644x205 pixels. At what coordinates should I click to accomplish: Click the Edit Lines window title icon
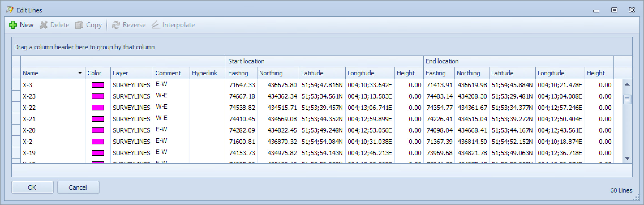point(10,10)
